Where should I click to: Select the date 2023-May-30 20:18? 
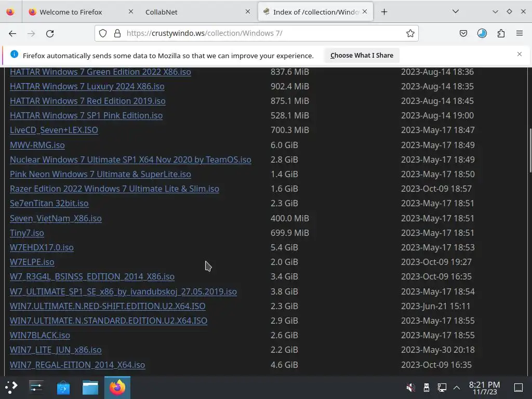pos(437,350)
